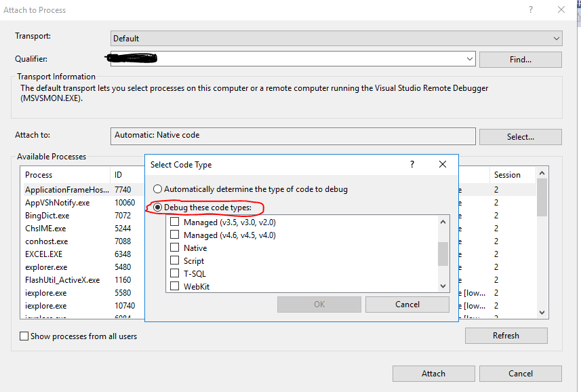This screenshot has width=581, height=392.
Task: Open the Transport dropdown
Action: 557,39
